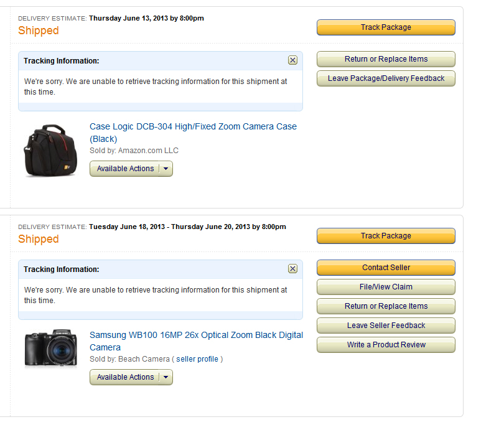Click the Available Actions arrow for Samsung camera

click(166, 377)
